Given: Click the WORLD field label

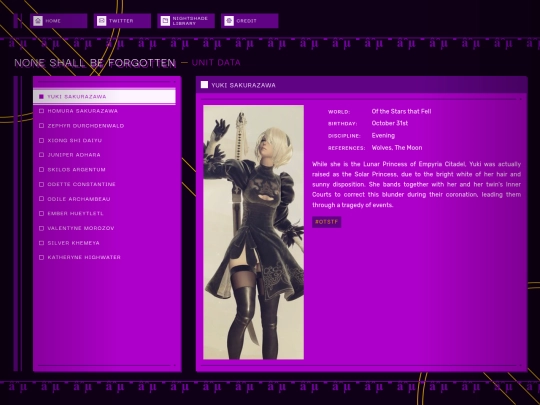Looking at the screenshot, I should [x=339, y=112].
